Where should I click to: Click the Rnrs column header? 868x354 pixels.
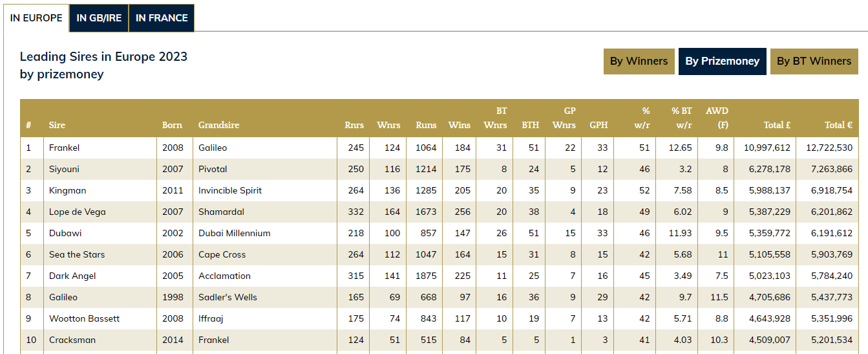click(354, 125)
